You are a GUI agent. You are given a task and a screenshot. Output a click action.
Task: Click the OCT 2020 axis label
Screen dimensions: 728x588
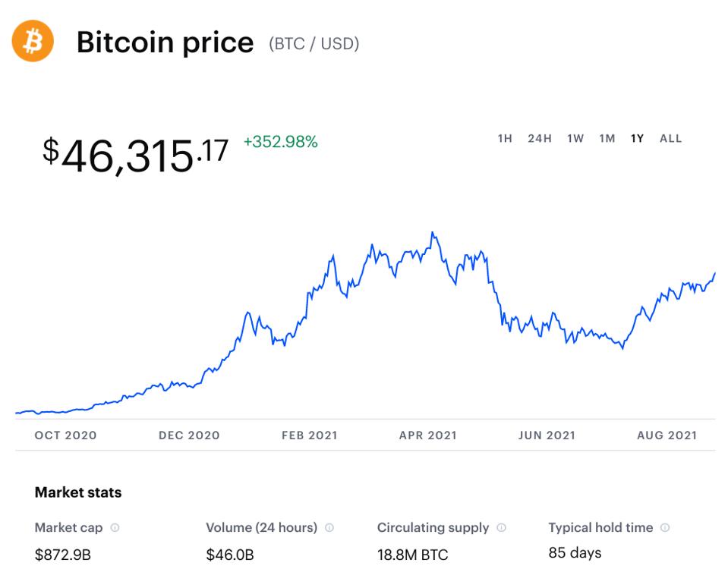[x=66, y=435]
